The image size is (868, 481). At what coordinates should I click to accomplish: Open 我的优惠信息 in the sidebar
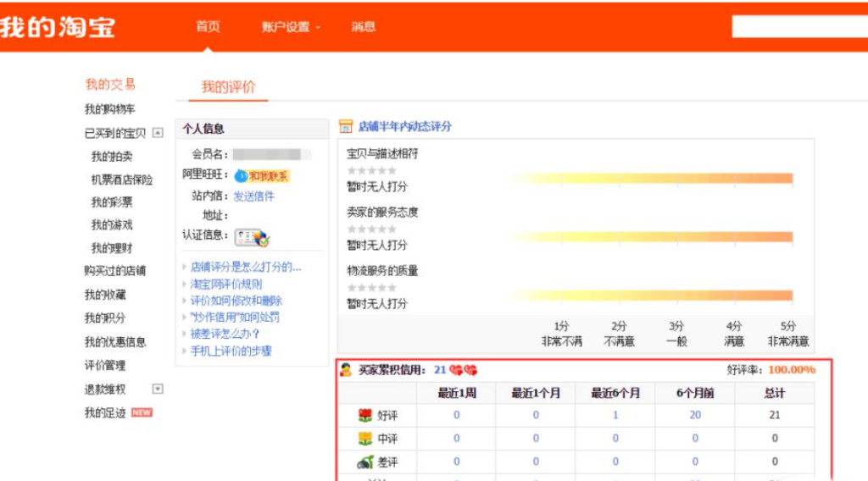pyautogui.click(x=114, y=341)
